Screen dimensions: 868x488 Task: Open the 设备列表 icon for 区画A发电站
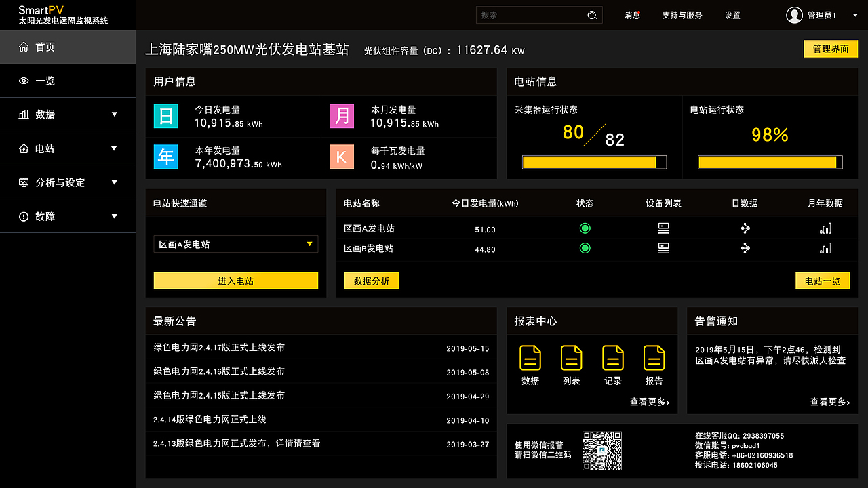click(x=663, y=228)
